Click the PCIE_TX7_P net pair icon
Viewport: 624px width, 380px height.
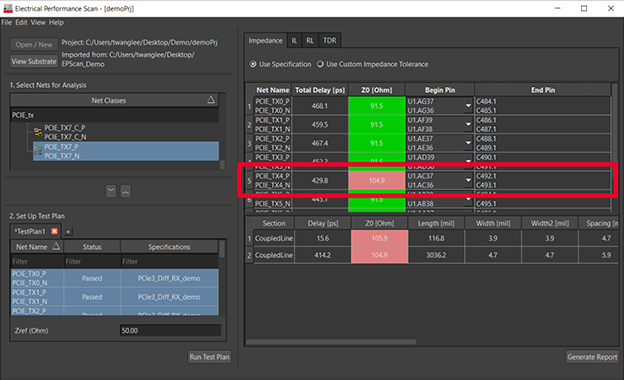(x=38, y=151)
